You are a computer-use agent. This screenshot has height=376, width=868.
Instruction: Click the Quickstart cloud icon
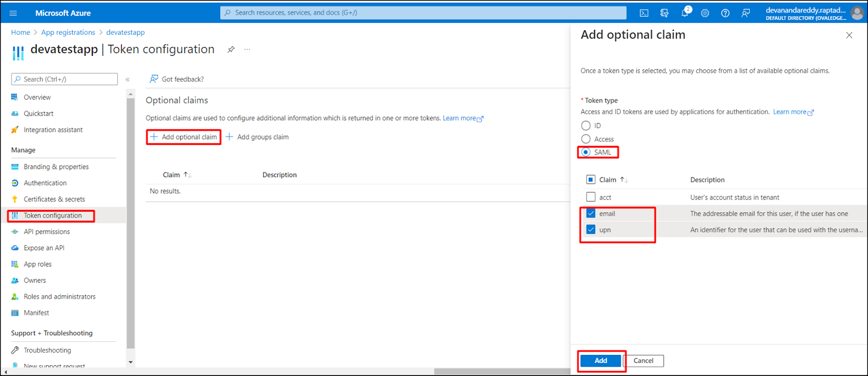click(15, 113)
